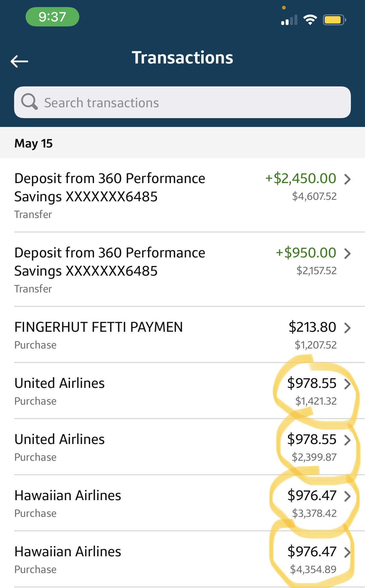This screenshot has height=588, width=365.
Task: Open chevron for last Hawaiian Airlines purchase
Action: (347, 552)
